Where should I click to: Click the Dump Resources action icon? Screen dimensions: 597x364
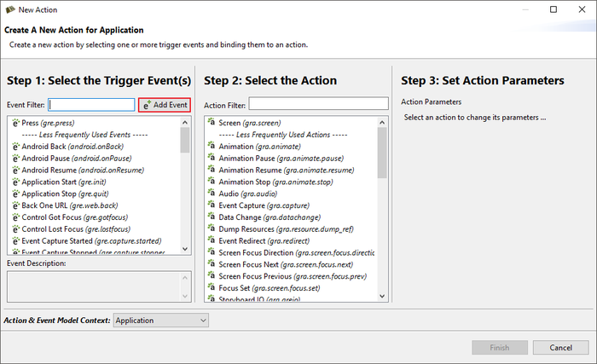point(212,228)
